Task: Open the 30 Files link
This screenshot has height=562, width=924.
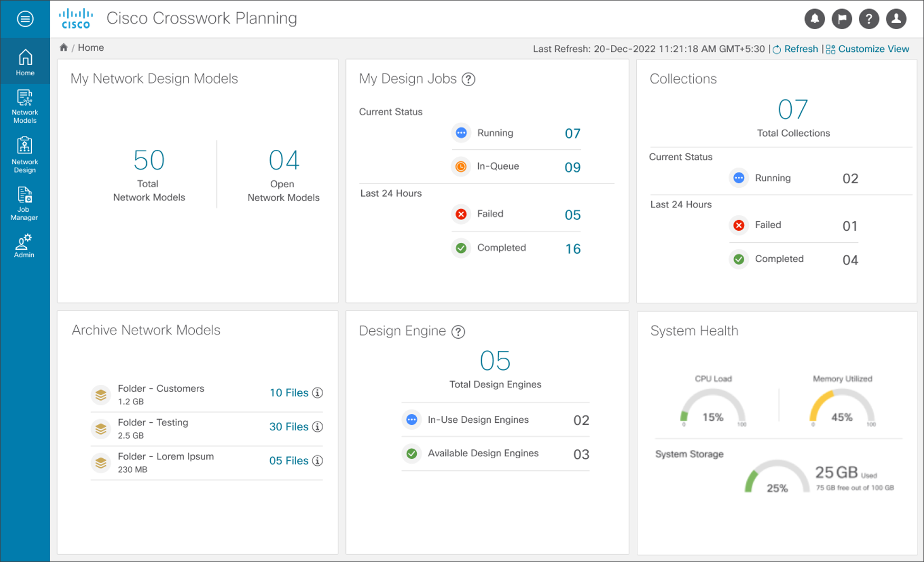Action: tap(289, 427)
